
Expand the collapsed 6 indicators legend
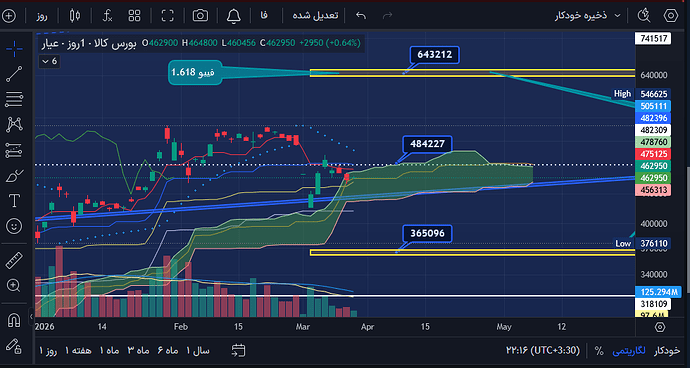tap(49, 62)
